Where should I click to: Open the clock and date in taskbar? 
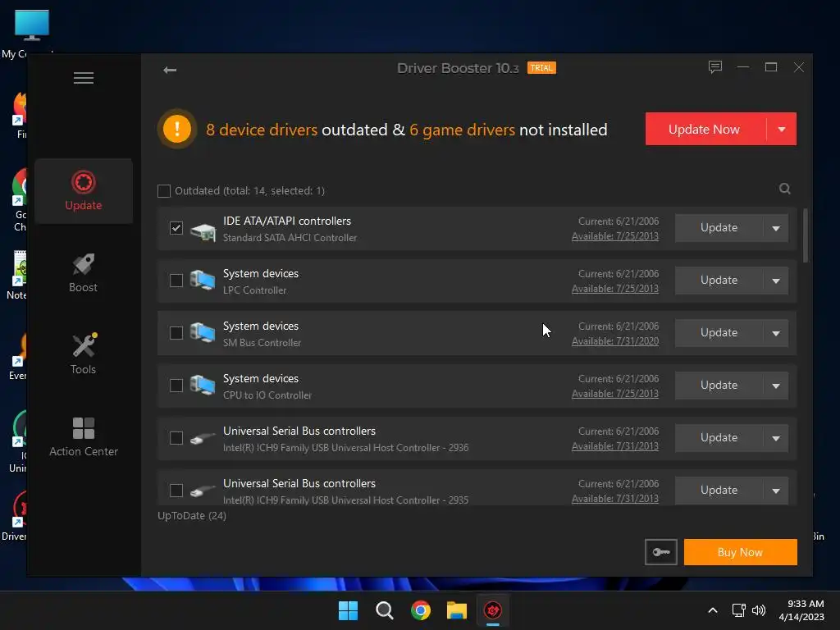click(x=801, y=610)
